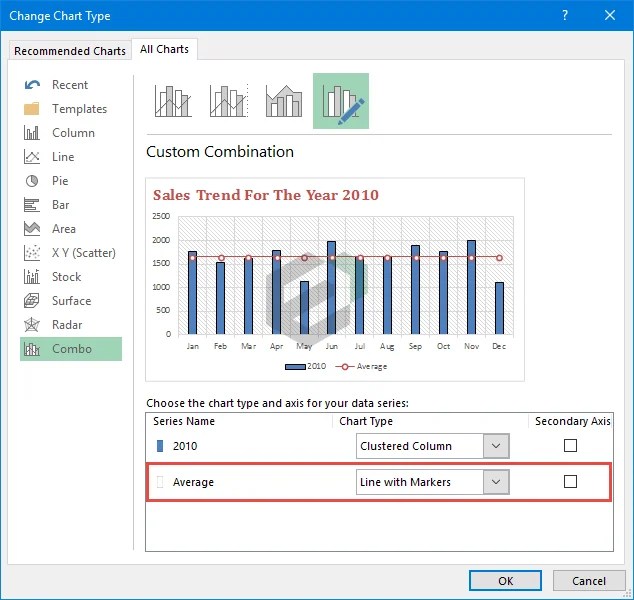
Task: Switch to the All Charts tab
Action: 164,49
